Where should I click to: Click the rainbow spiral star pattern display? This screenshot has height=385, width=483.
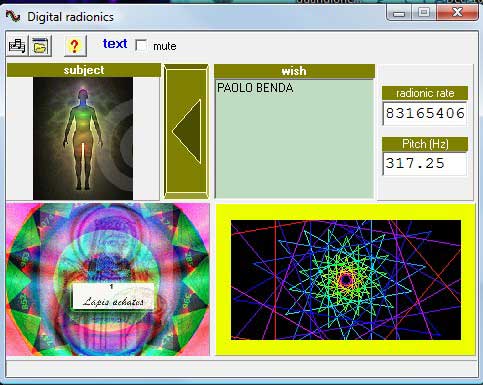coord(346,280)
